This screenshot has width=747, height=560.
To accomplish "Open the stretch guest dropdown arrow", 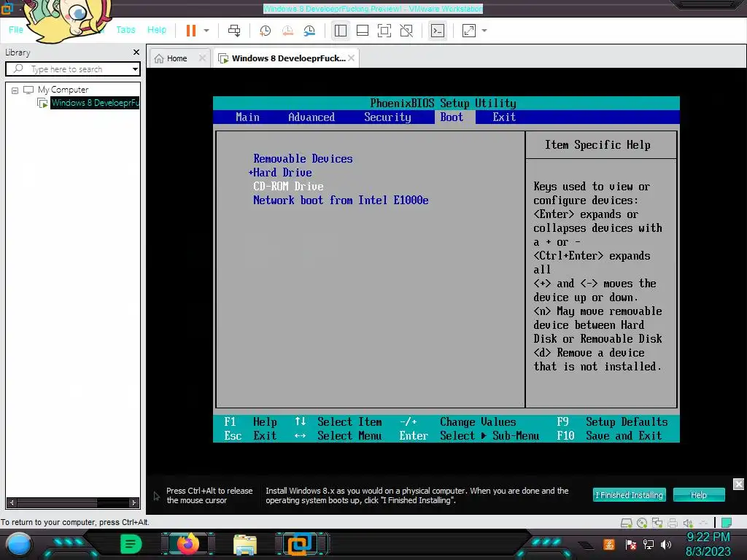I will pyautogui.click(x=484, y=31).
